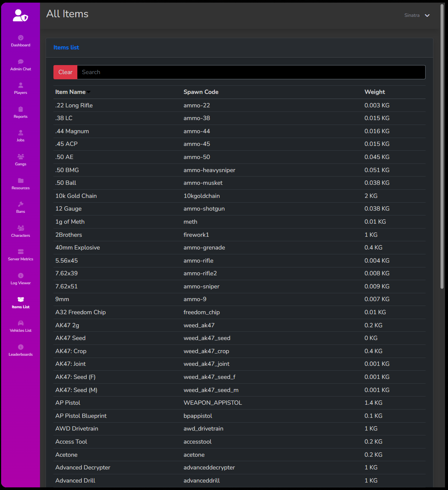Viewport: 448px width, 490px height.
Task: Click the AK47 2g item name
Action: click(67, 325)
